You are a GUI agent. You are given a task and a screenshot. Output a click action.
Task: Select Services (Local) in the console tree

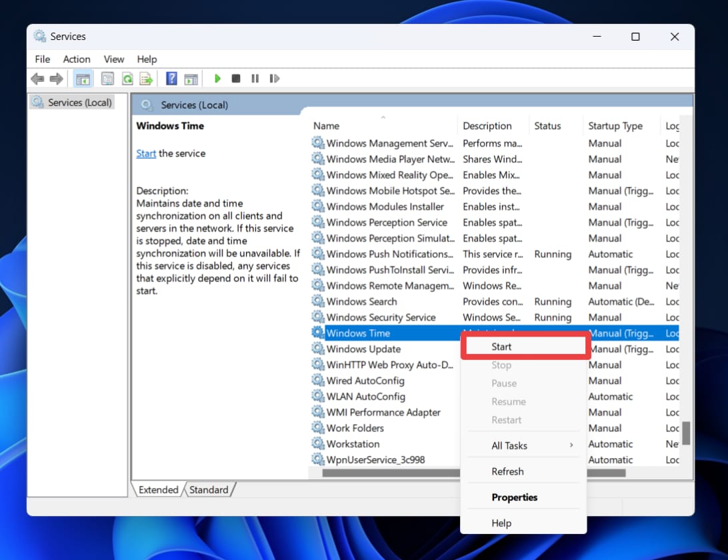(x=79, y=103)
